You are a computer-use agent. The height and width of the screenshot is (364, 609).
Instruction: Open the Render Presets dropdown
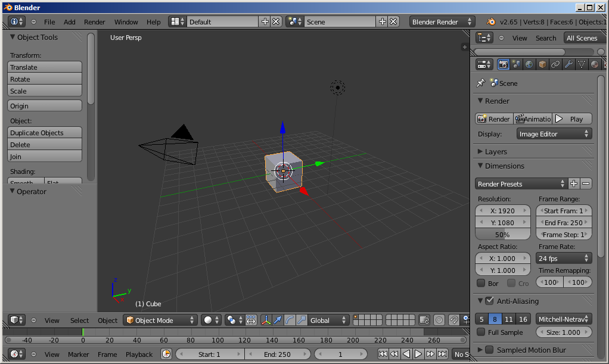[521, 183]
